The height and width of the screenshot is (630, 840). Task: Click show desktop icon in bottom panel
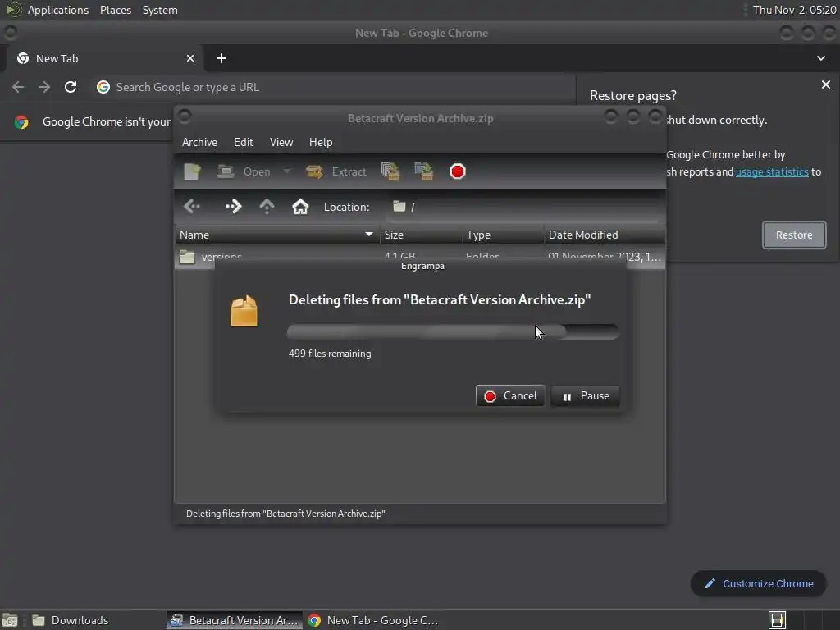point(10,620)
